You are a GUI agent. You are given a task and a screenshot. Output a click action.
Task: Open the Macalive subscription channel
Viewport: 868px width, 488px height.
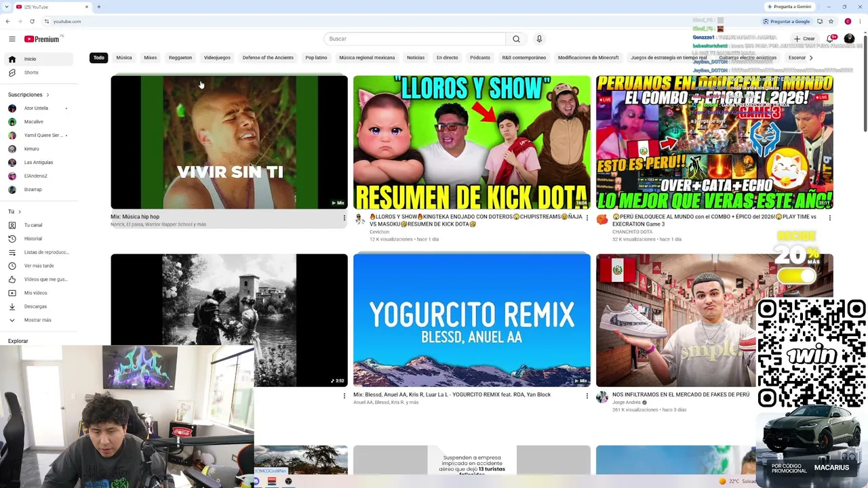39,122
